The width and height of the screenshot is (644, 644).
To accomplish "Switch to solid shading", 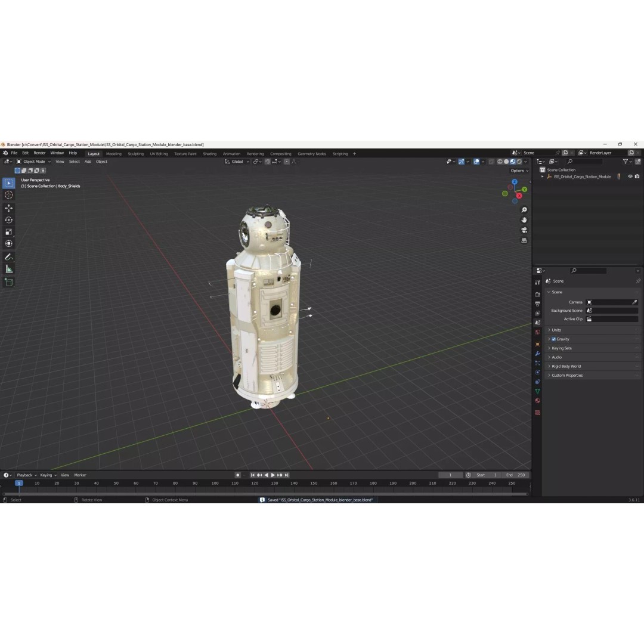I will (x=506, y=162).
